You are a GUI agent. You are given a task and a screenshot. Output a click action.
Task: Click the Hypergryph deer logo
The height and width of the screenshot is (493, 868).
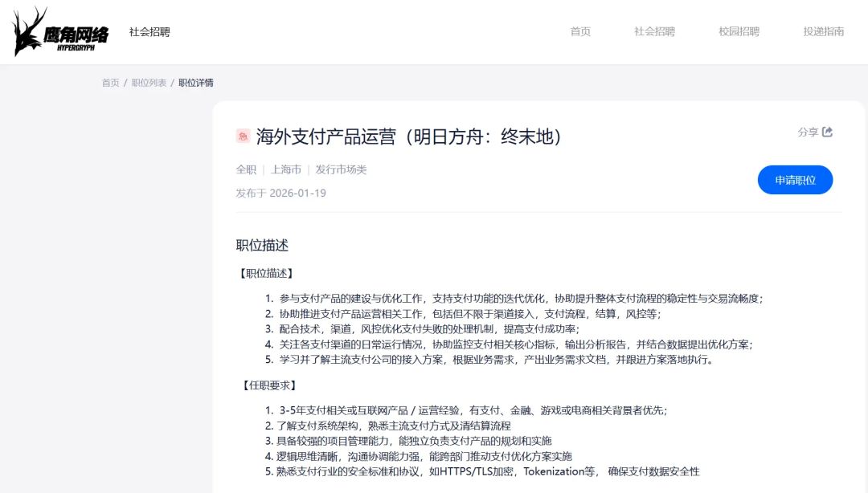pos(59,31)
